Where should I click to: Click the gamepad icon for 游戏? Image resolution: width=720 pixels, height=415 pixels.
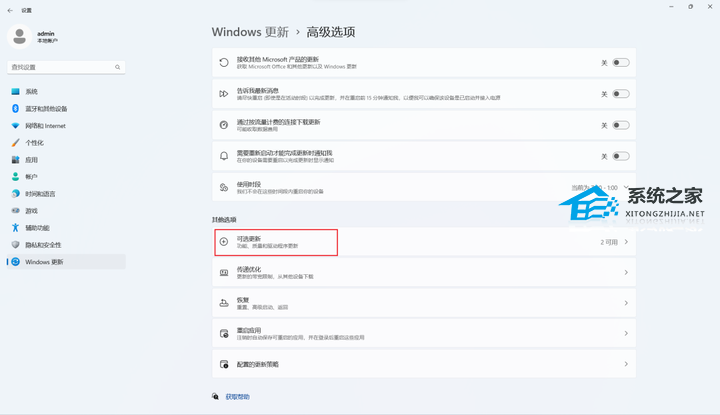tap(16, 211)
